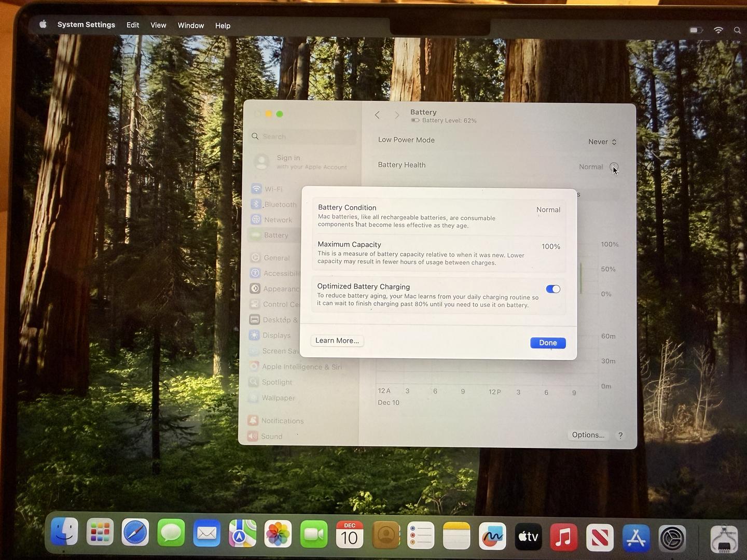
Task: Click Done to close the battery sheet
Action: click(x=548, y=343)
